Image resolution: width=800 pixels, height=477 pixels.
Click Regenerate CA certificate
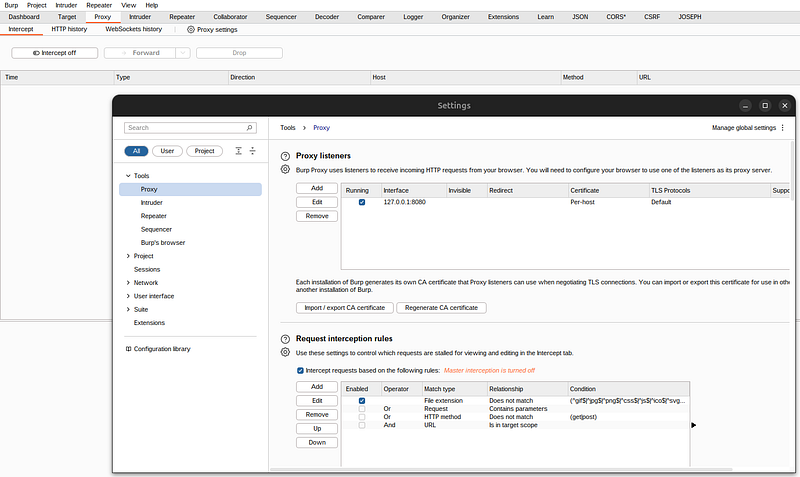click(441, 308)
